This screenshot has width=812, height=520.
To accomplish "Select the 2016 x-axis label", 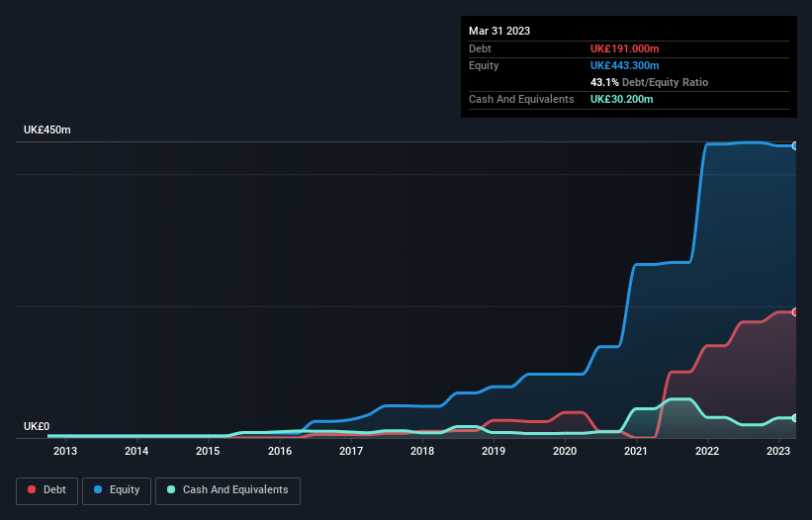I will pos(280,451).
